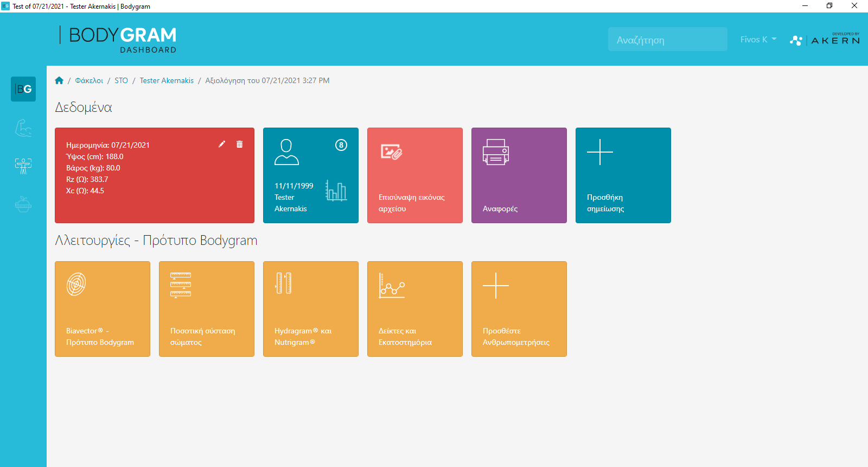Click the Xc (Ω): 44.5 value
The height and width of the screenshot is (467, 868).
coord(85,191)
